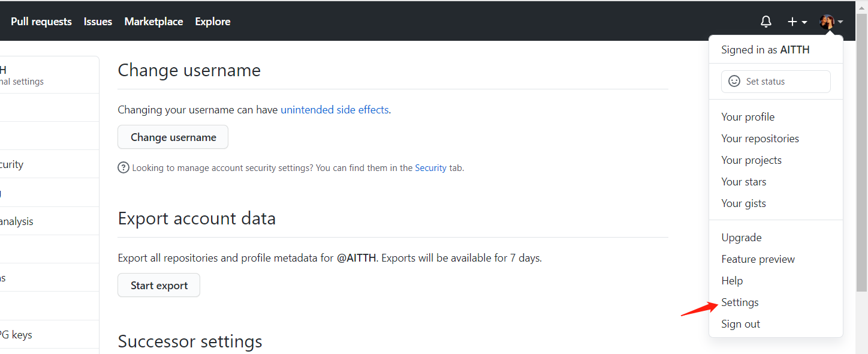Go to Issues in the top navigation
The height and width of the screenshot is (354, 868).
[x=98, y=22]
